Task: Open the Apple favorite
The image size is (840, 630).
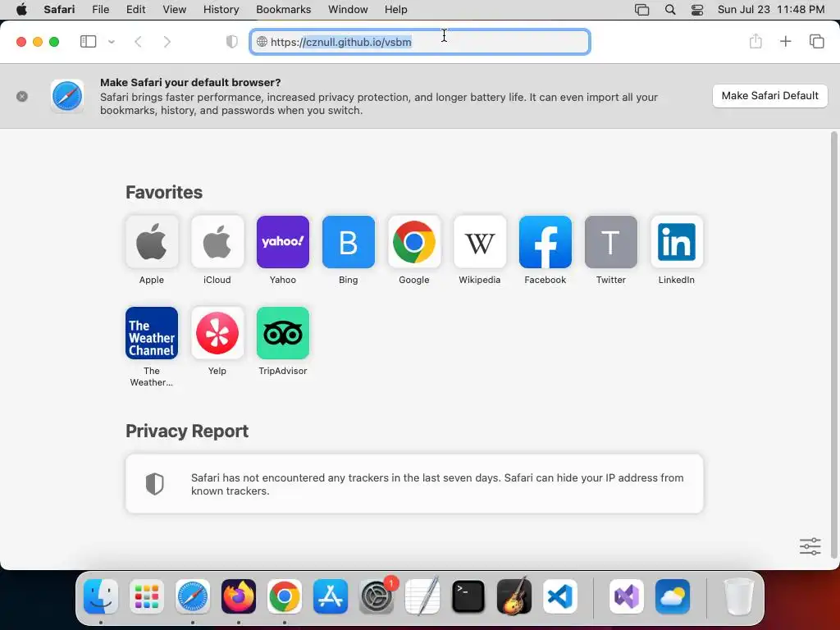Action: pyautogui.click(x=152, y=242)
